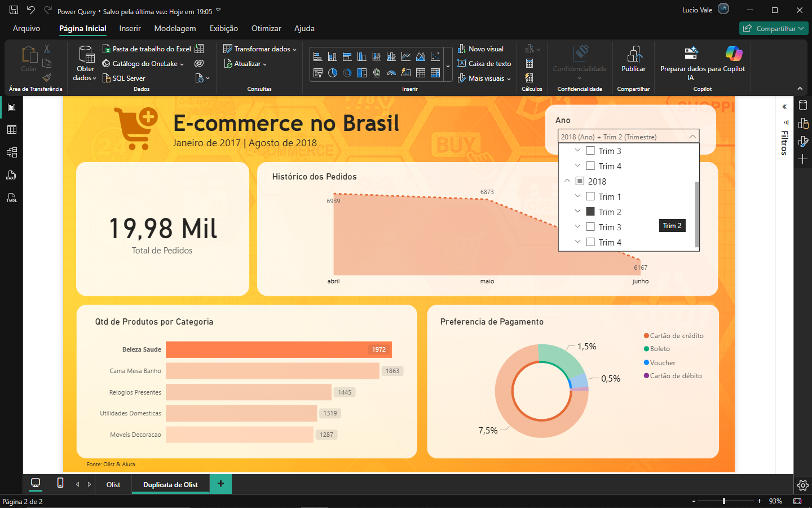The height and width of the screenshot is (508, 812).
Task: Add a new visual (Novo visual)
Action: coord(480,49)
